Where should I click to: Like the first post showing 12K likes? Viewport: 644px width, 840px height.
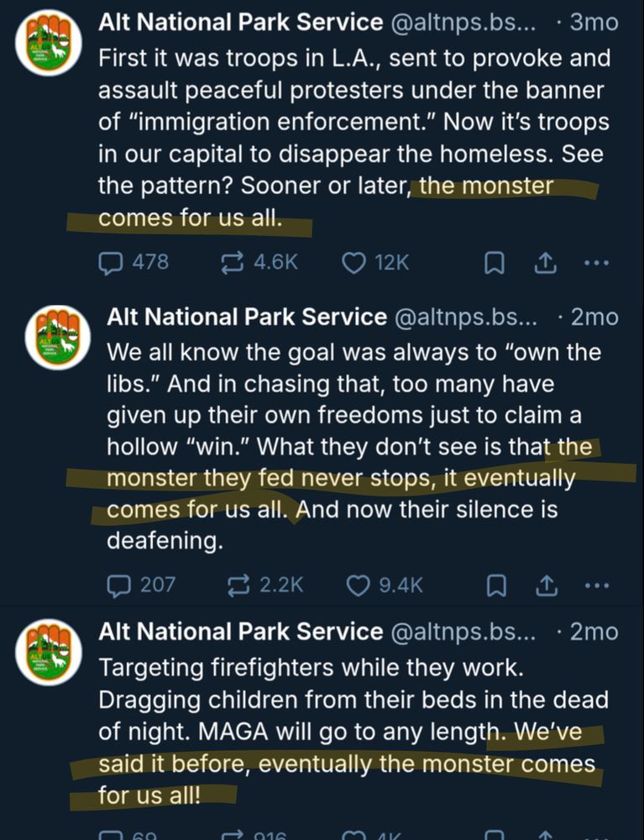[353, 262]
